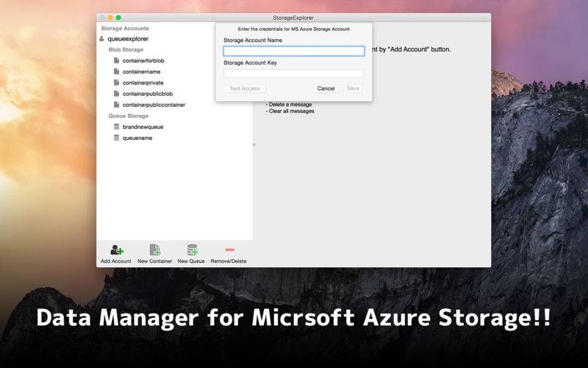Select the queuename queue
Image resolution: width=588 pixels, height=368 pixels.
(137, 138)
